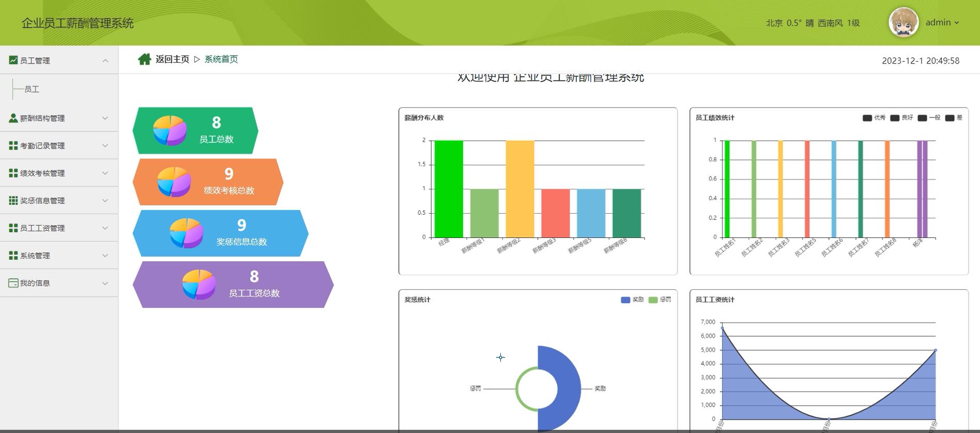This screenshot has height=433, width=980.
Task: Expand the 绩效考核管理 menu chevron
Action: (x=105, y=173)
